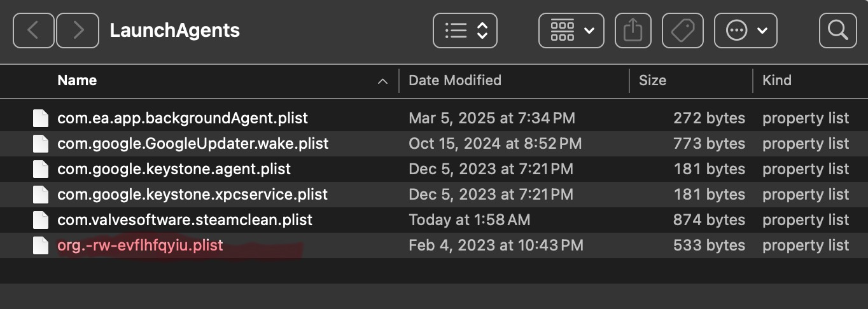Screen dimensions: 868x309
Task: Sort files by Date Modified column
Action: click(454, 81)
